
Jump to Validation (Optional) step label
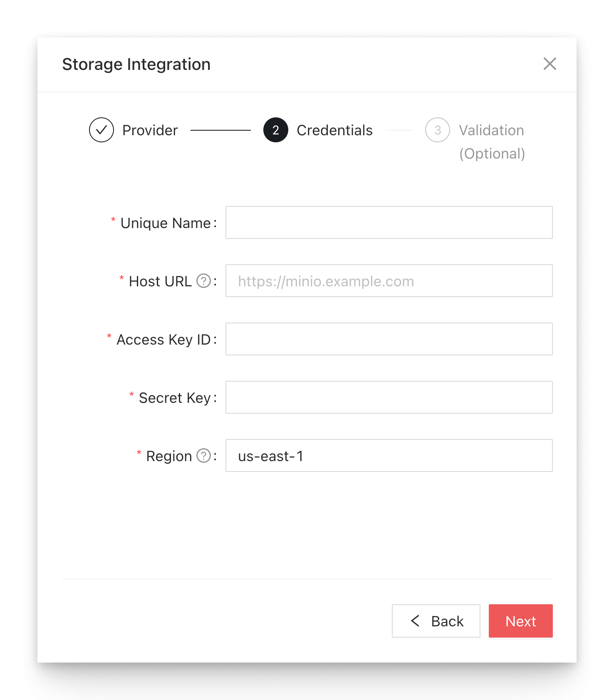pos(491,141)
